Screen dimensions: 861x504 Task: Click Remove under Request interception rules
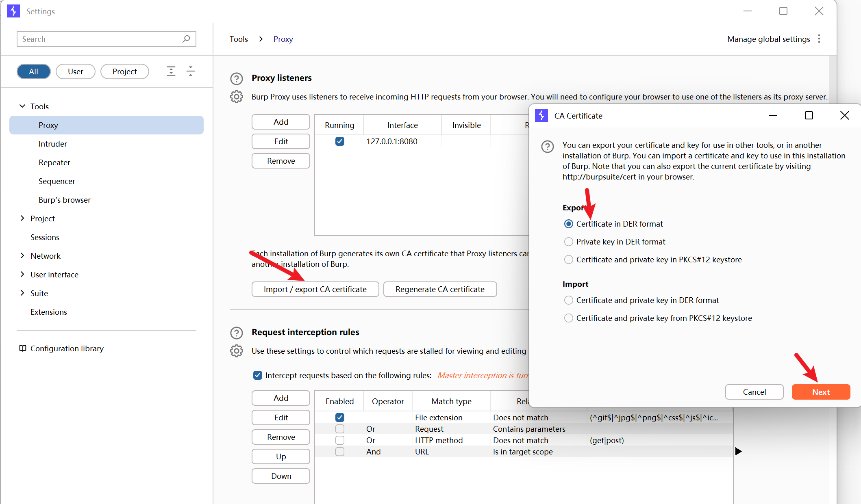[281, 437]
